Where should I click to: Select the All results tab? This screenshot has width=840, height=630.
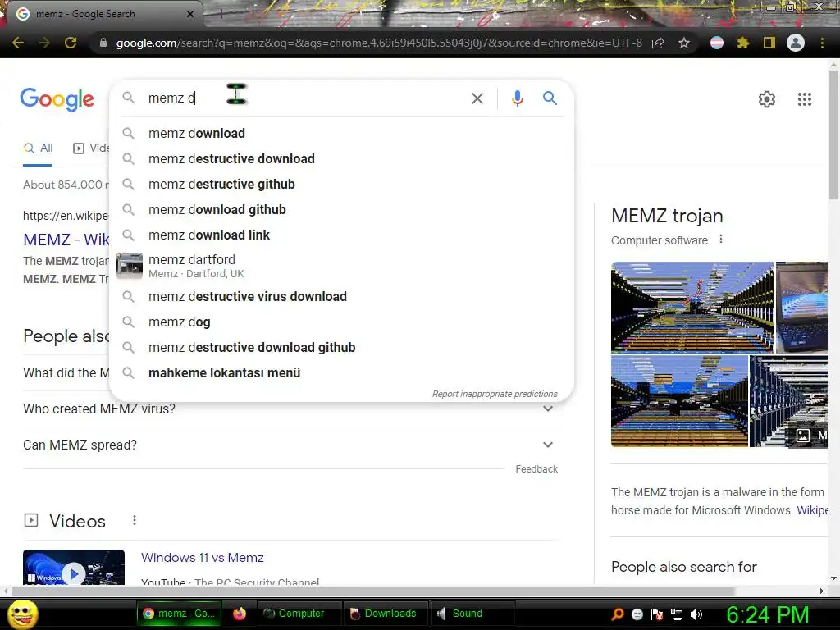point(38,148)
